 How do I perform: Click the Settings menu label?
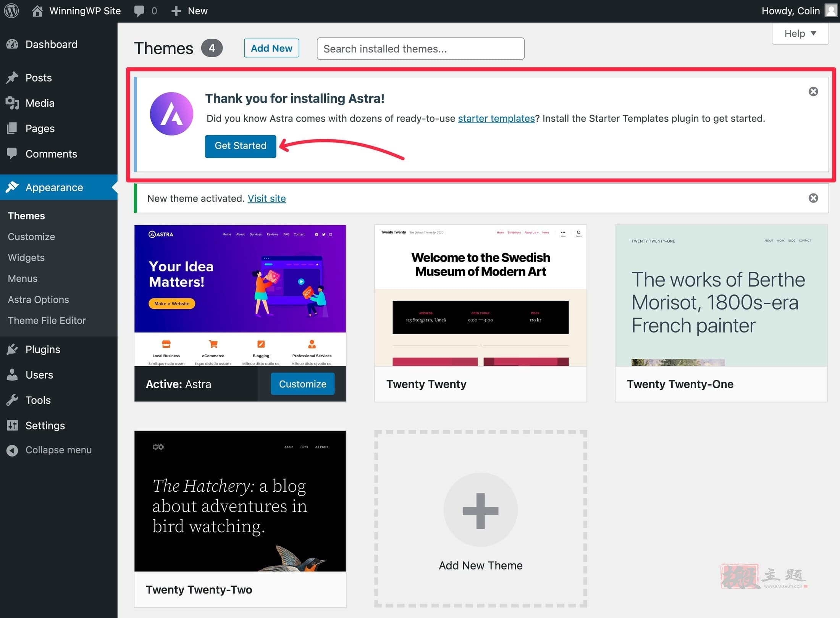tap(45, 425)
